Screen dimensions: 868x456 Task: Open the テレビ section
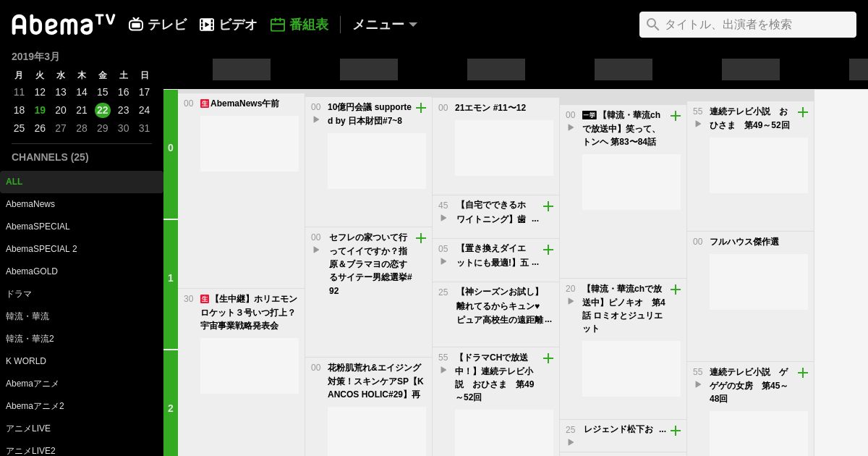pos(158,25)
